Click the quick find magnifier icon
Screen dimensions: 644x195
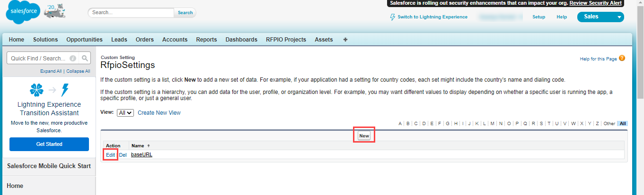[85, 58]
